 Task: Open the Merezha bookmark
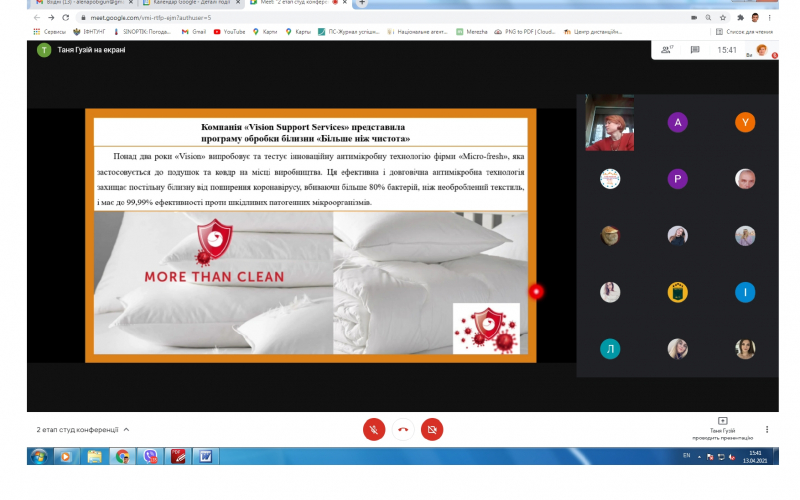click(x=472, y=32)
